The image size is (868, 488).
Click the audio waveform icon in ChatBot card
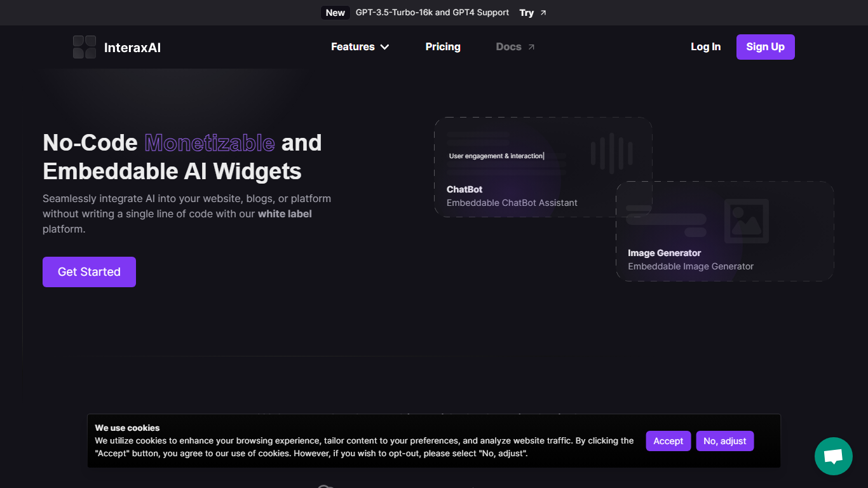tap(611, 153)
